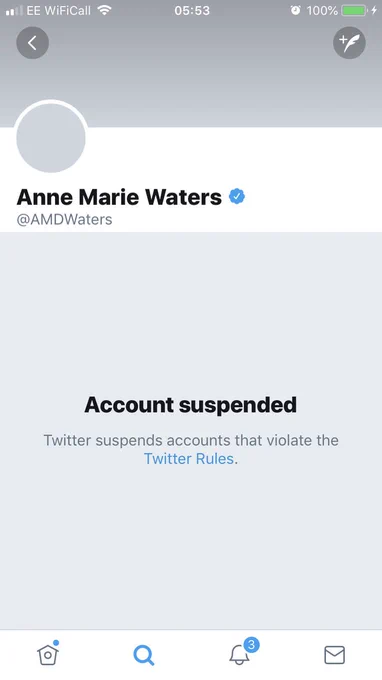Click the blue verified badge

click(237, 196)
